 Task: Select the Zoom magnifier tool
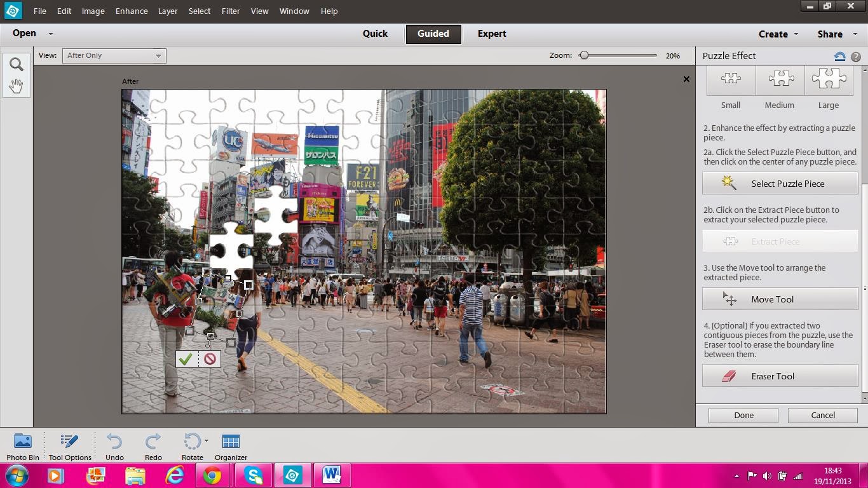(17, 64)
